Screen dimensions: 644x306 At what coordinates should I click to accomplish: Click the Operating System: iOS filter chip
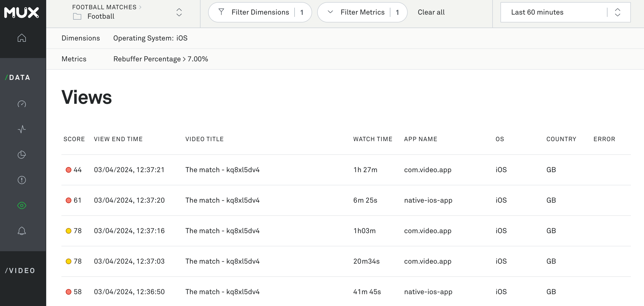point(150,38)
